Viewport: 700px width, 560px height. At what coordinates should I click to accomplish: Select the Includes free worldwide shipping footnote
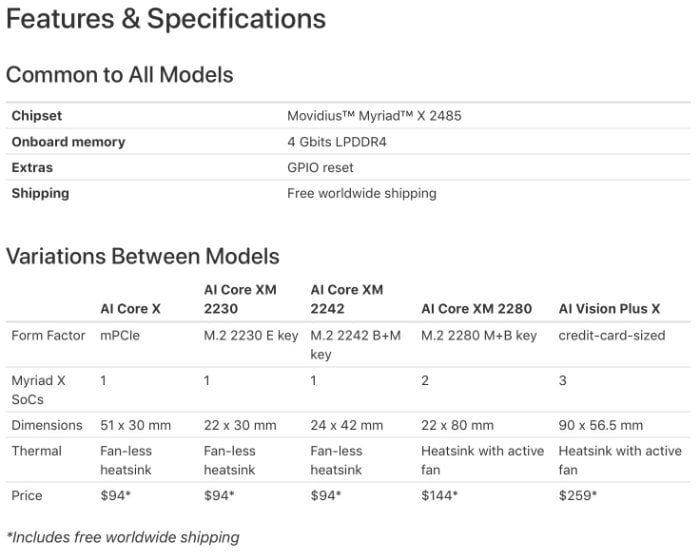click(123, 537)
